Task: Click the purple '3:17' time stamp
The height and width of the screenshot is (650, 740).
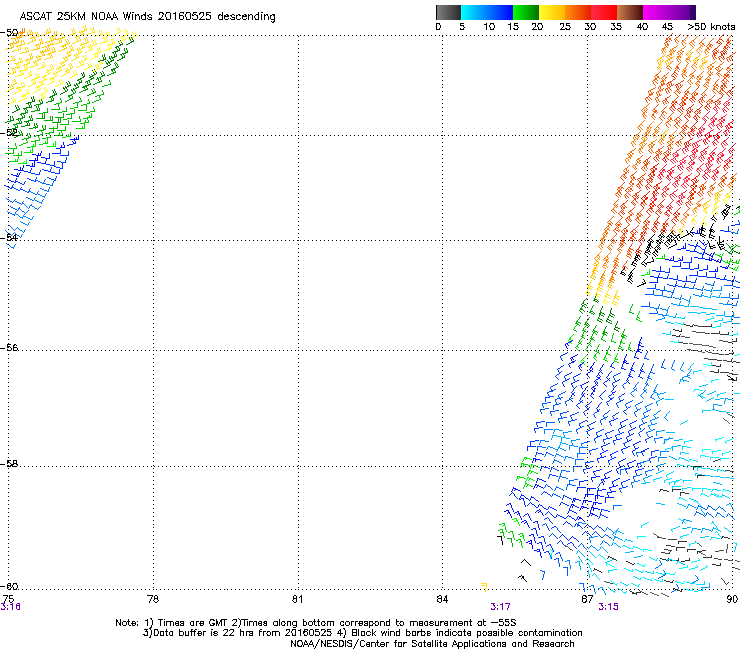Action: pyautogui.click(x=500, y=607)
